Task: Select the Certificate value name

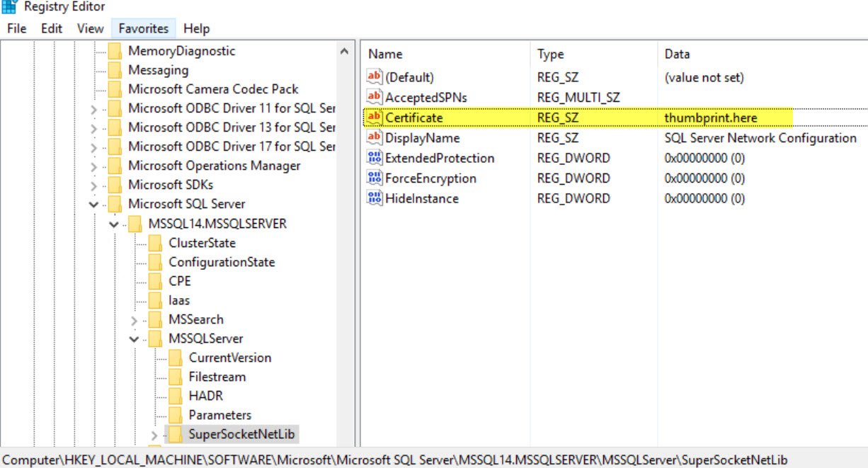Action: 414,118
